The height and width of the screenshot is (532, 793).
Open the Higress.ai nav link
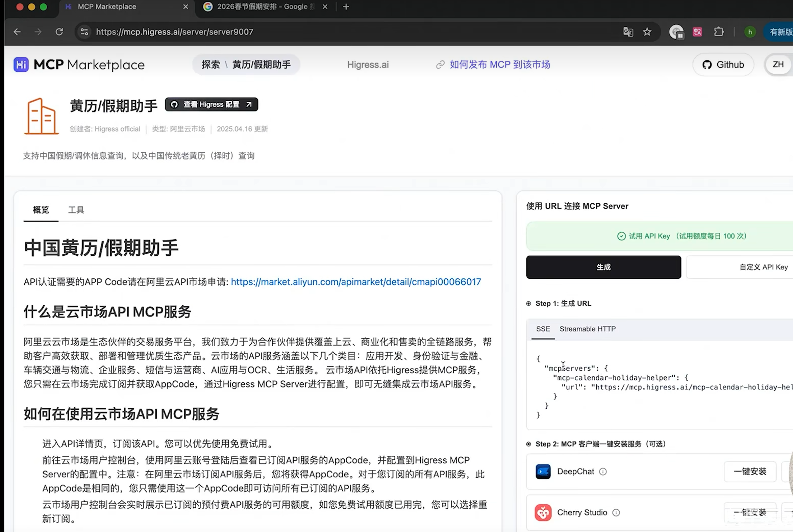click(368, 65)
